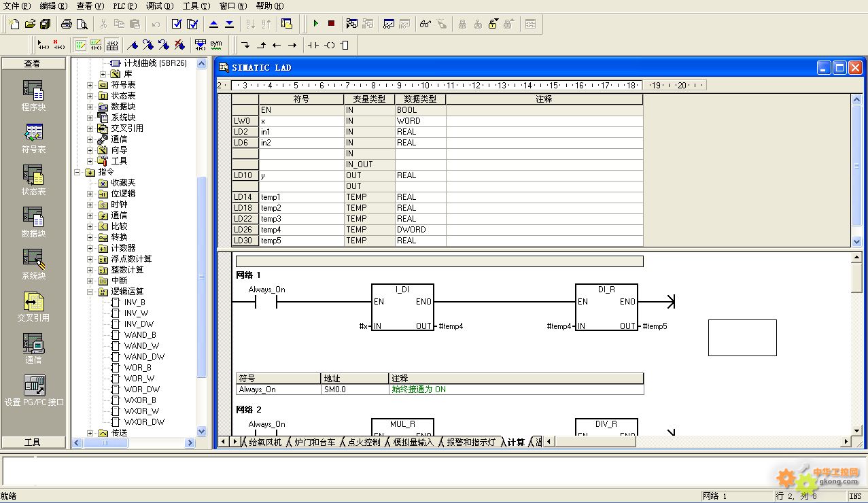Click the line down toolbar arrow
This screenshot has width=868, height=503.
pos(245,46)
